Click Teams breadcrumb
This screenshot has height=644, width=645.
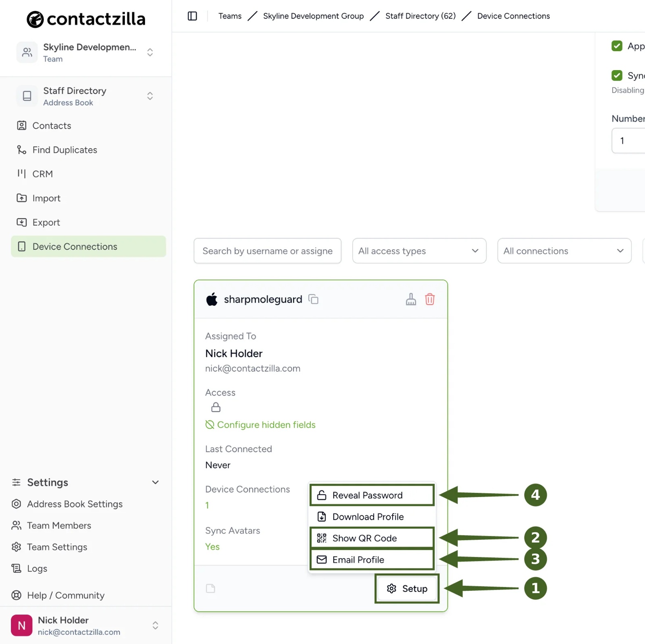tap(230, 16)
